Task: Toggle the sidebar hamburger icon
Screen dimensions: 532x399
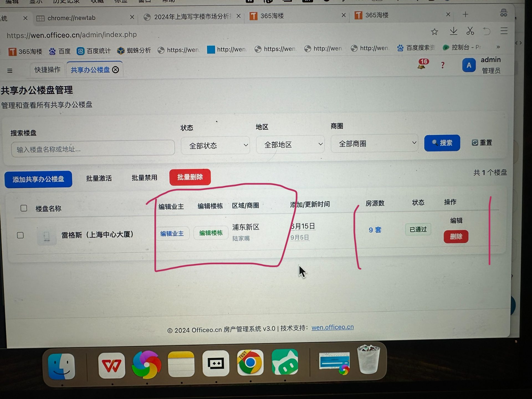Action: coord(10,71)
